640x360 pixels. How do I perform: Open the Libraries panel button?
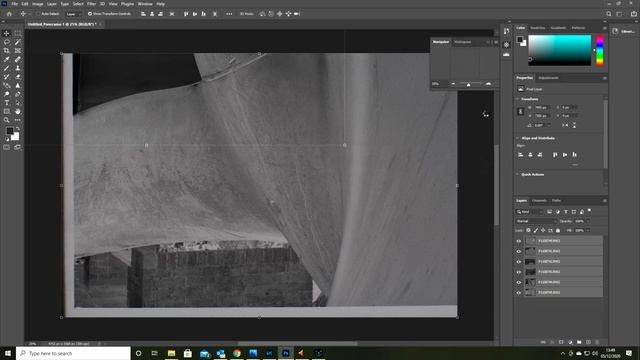pyautogui.click(x=624, y=31)
